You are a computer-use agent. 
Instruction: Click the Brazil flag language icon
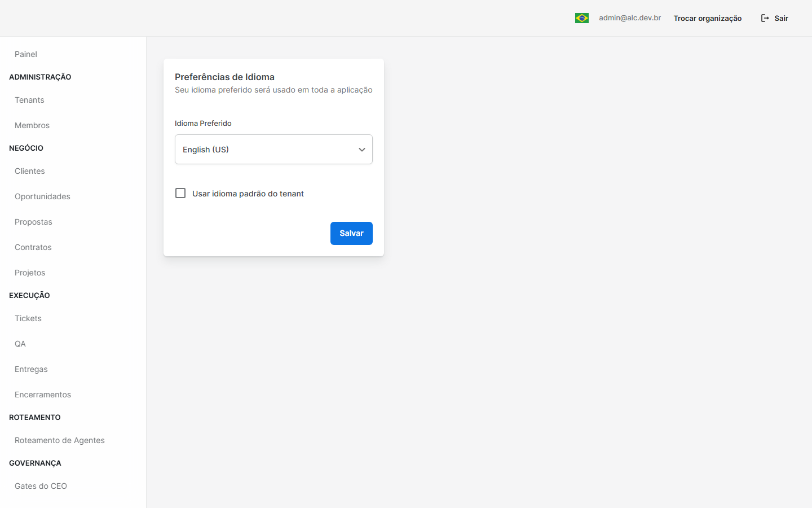[x=582, y=18]
